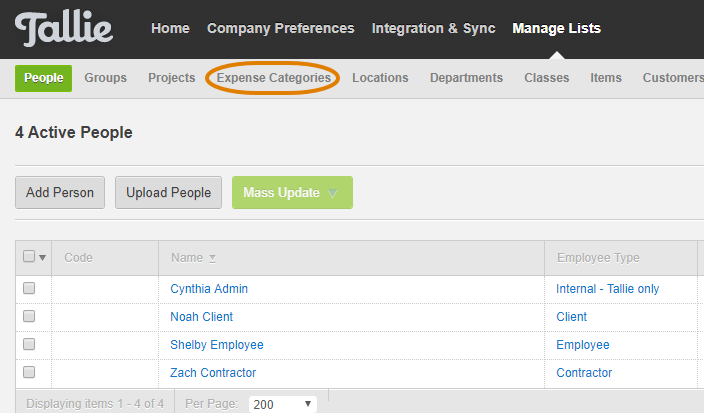
Task: Click the Name column sort icon
Action: [212, 258]
